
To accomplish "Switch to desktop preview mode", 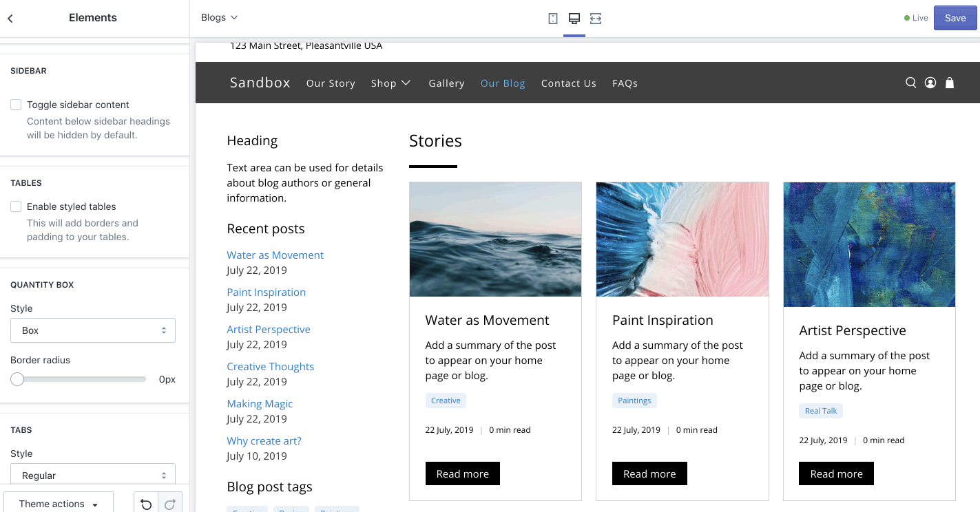I will click(574, 18).
